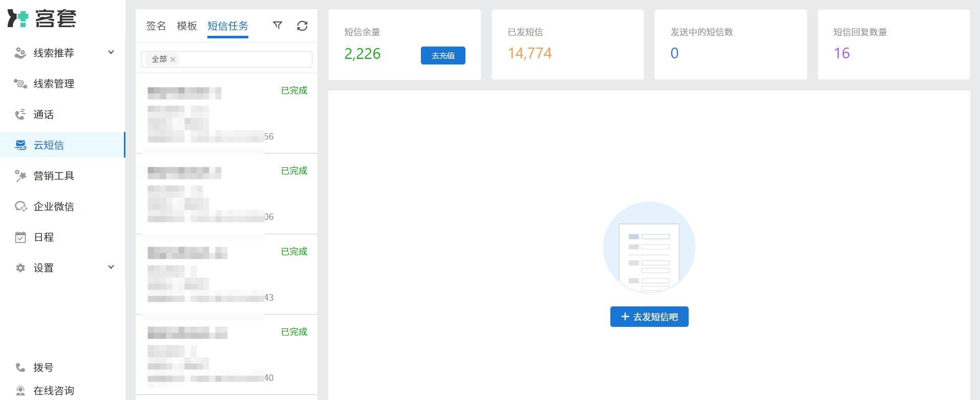980x400 pixels.
Task: Click the 去发短信吧 button
Action: point(649,317)
